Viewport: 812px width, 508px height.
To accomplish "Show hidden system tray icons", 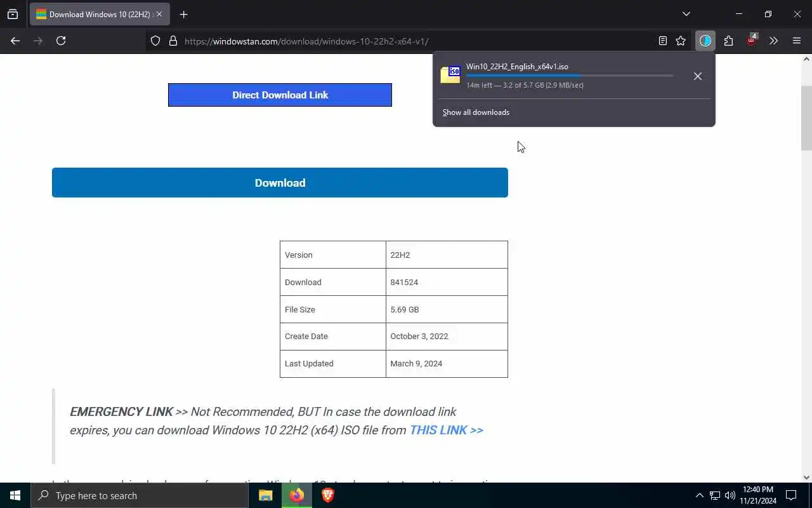I will click(x=700, y=495).
